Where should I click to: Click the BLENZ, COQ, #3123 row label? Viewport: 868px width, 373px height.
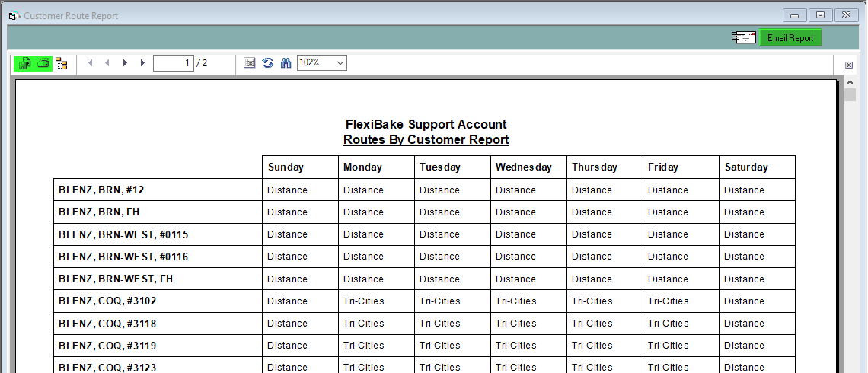coord(107,368)
